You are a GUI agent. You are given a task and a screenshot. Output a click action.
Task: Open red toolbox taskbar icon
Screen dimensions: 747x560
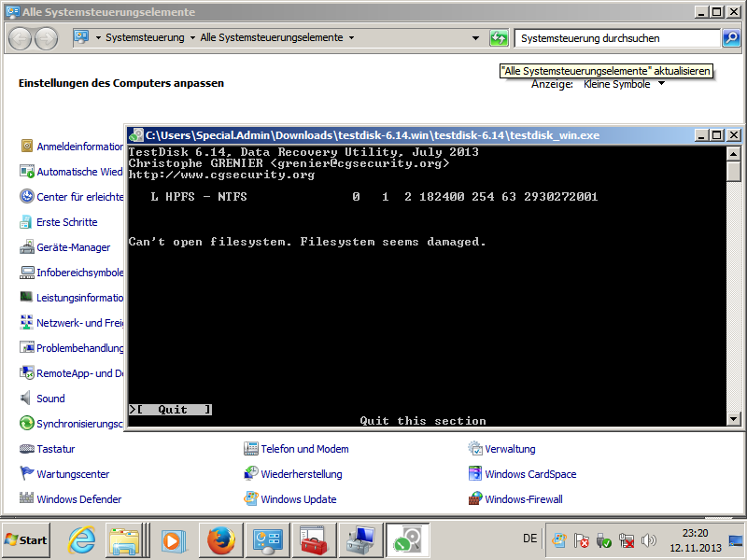[x=314, y=540]
